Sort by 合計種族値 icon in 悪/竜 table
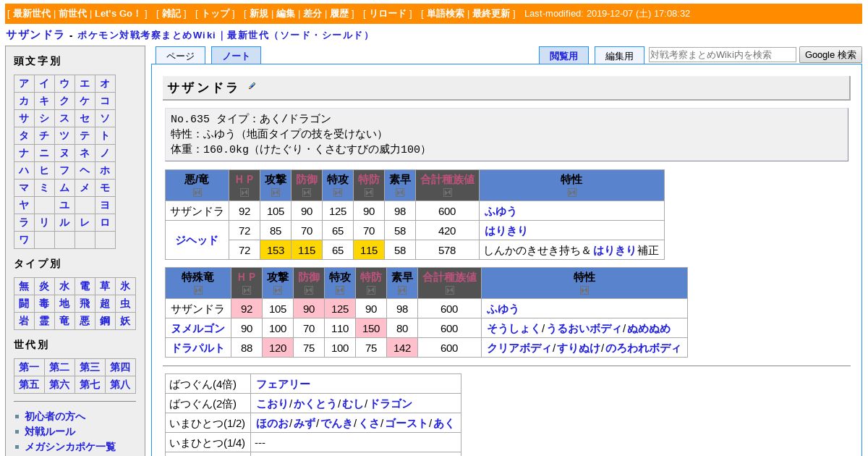The width and height of the screenshot is (868, 456). [x=447, y=193]
